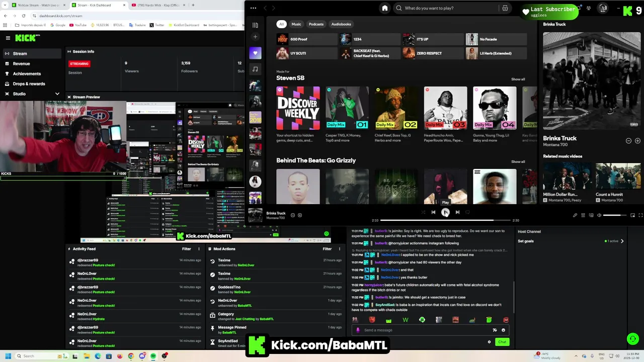Click Filter in Mod Actions panel

(x=327, y=249)
